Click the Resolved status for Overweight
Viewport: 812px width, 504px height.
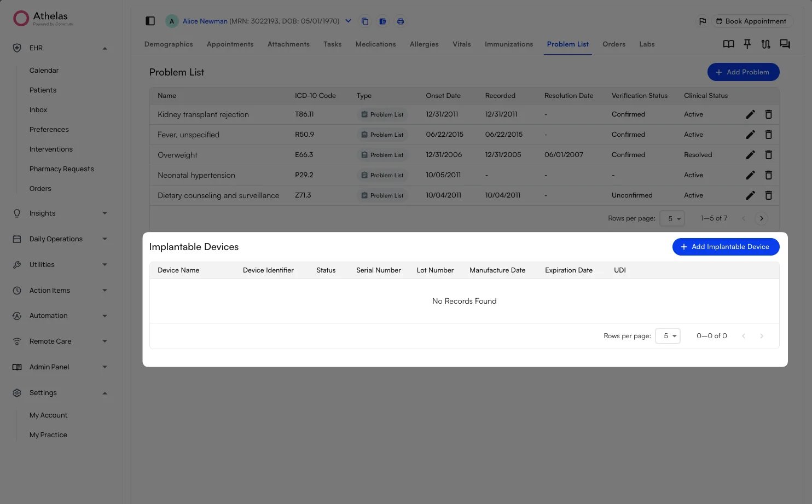click(x=698, y=155)
